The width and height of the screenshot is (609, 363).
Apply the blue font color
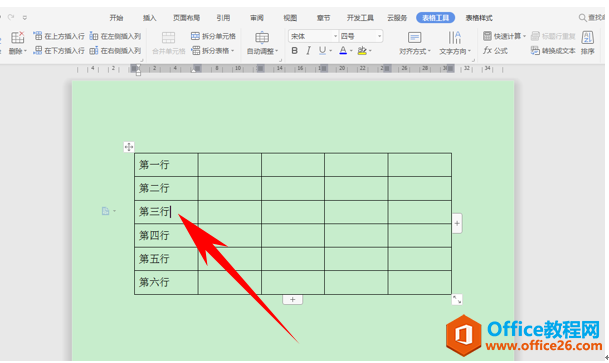click(343, 50)
